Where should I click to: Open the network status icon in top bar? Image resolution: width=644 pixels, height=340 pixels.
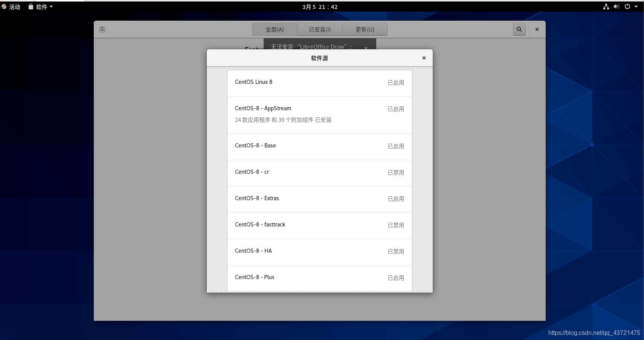[606, 7]
